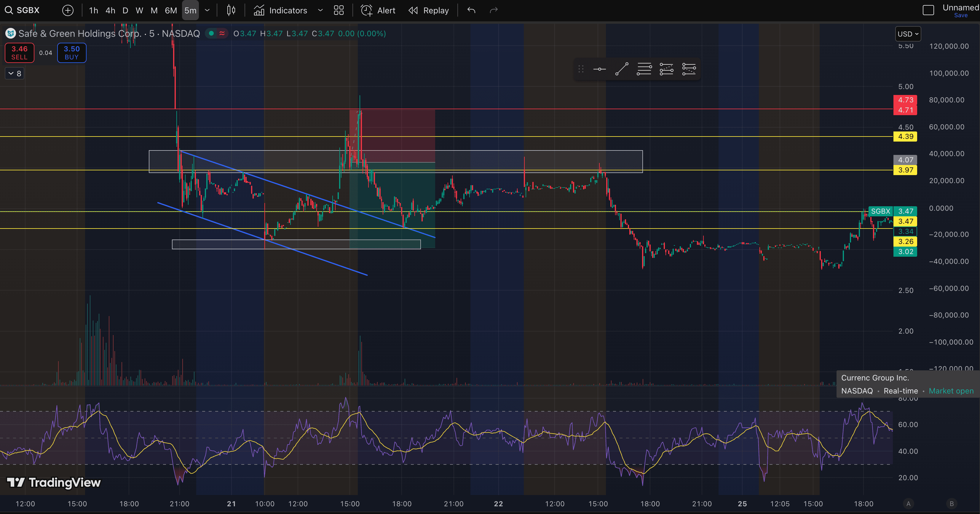This screenshot has height=514, width=980.
Task: Collapse the indicator legend showing 8
Action: pyautogui.click(x=15, y=74)
